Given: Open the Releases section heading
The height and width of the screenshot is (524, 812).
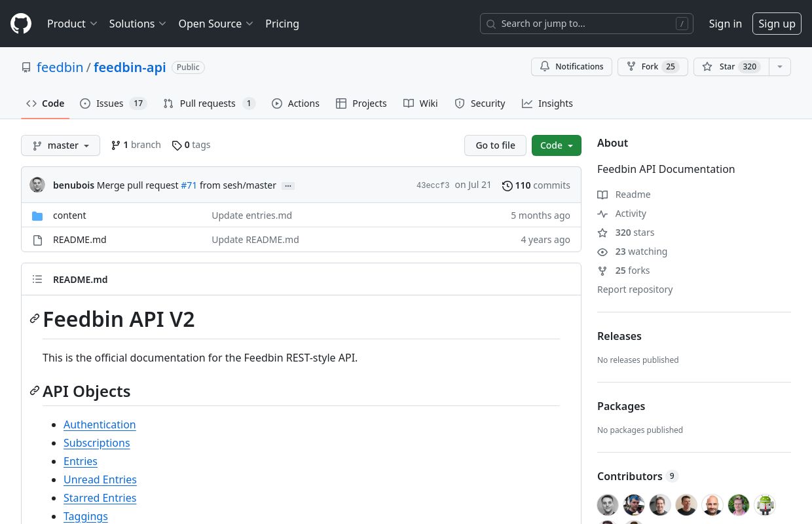Looking at the screenshot, I should 619,336.
